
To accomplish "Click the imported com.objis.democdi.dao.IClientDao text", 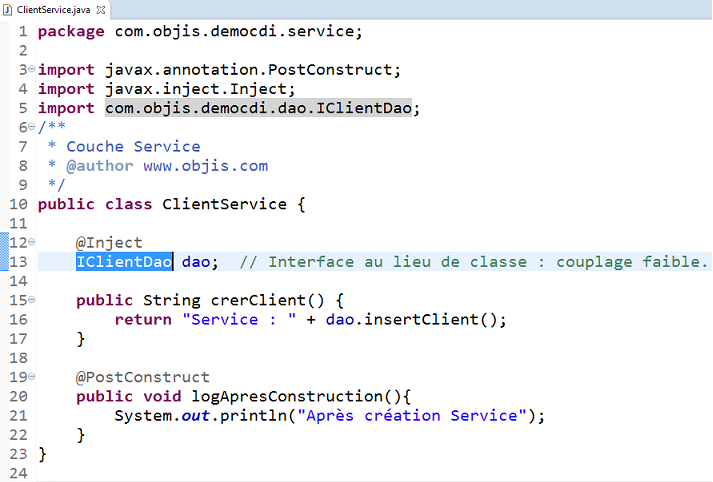I will pyautogui.click(x=260, y=108).
